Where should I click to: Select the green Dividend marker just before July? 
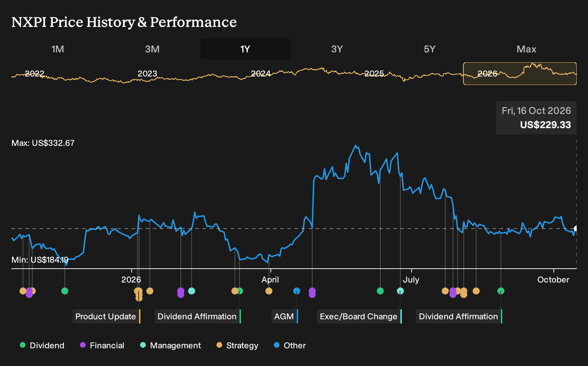(x=380, y=291)
